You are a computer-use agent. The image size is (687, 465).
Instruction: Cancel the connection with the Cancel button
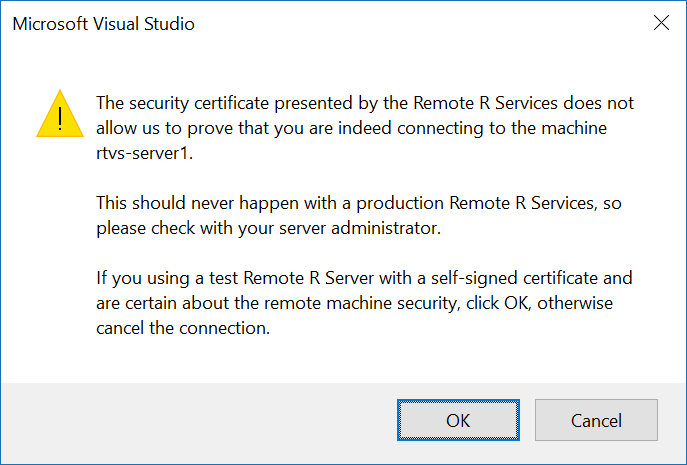(596, 420)
